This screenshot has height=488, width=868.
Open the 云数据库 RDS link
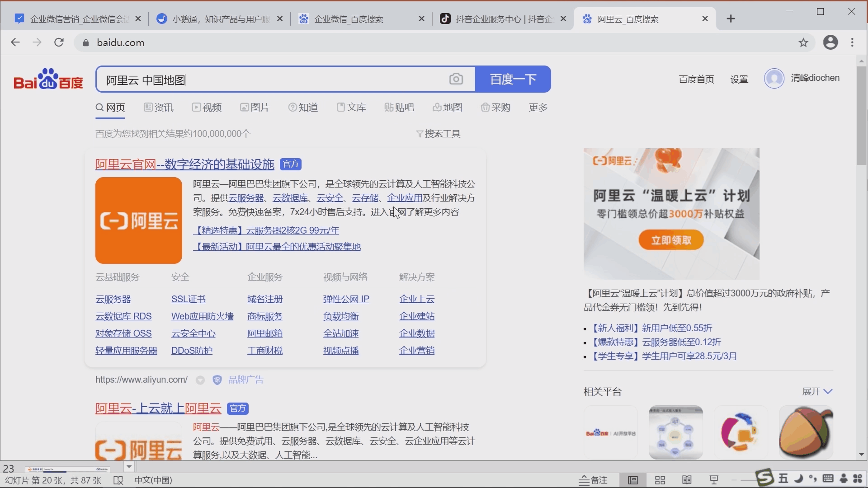[x=123, y=316]
